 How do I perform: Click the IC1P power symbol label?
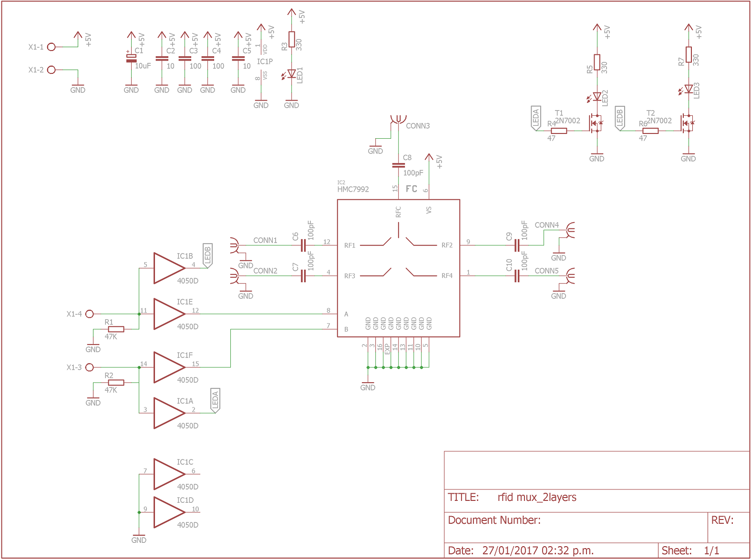tap(265, 61)
